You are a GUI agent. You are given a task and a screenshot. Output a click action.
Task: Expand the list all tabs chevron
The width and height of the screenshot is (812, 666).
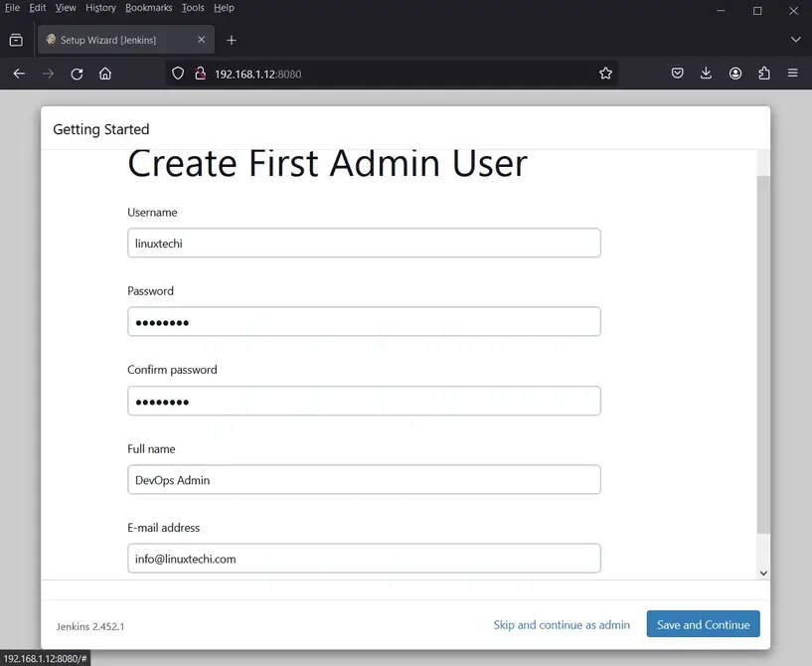click(x=795, y=40)
